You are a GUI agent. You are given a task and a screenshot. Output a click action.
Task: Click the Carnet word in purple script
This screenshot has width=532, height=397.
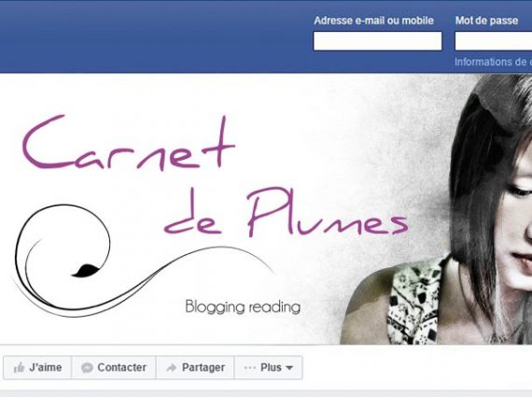coord(128,143)
